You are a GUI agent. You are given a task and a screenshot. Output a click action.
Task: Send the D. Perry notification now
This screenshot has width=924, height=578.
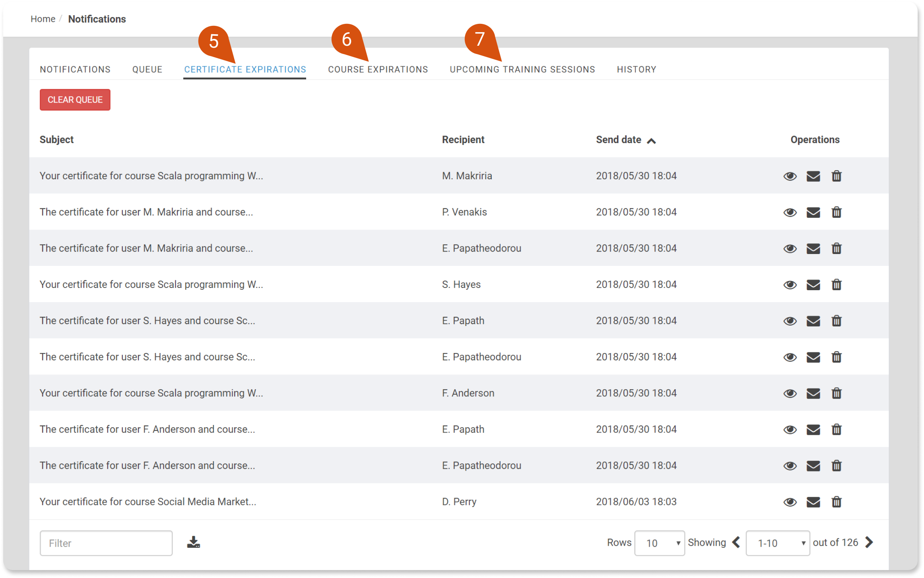point(813,502)
